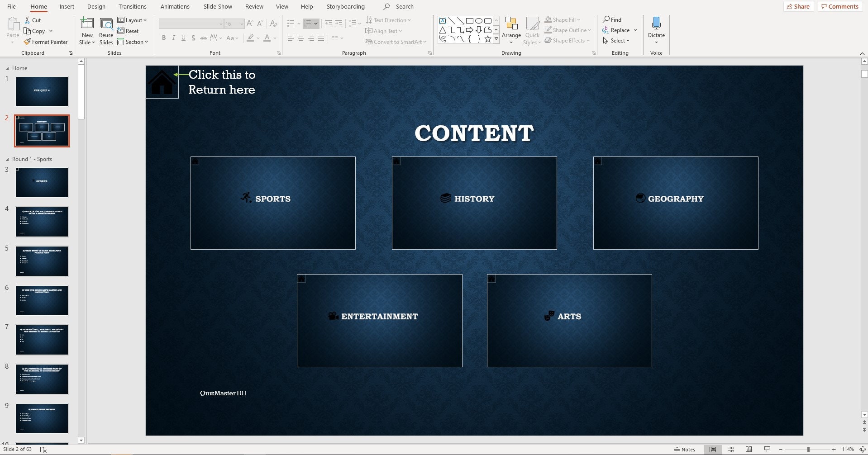This screenshot has width=868, height=455.
Task: Expand the Layout gallery
Action: click(x=133, y=20)
